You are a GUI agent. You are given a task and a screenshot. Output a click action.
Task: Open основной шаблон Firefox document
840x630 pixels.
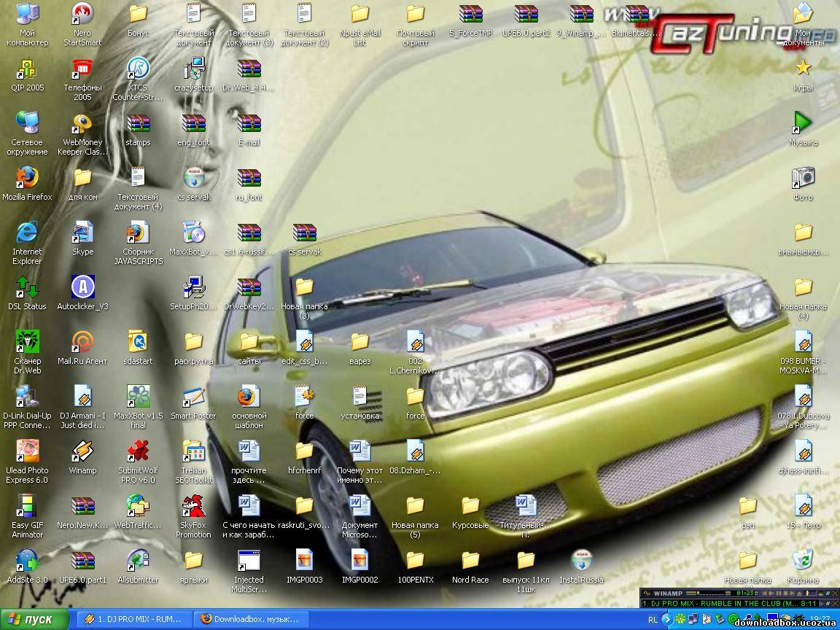[x=249, y=407]
